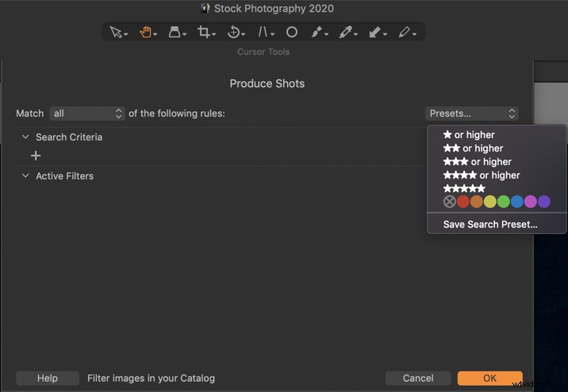Image resolution: width=568 pixels, height=392 pixels.
Task: Click the Cancel button
Action: (x=418, y=379)
